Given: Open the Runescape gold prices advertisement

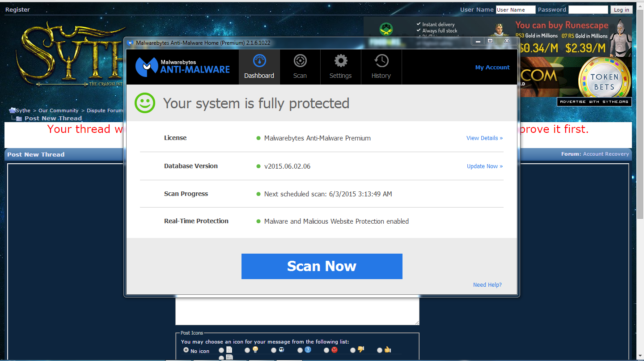Looking at the screenshot, I should click(574, 38).
